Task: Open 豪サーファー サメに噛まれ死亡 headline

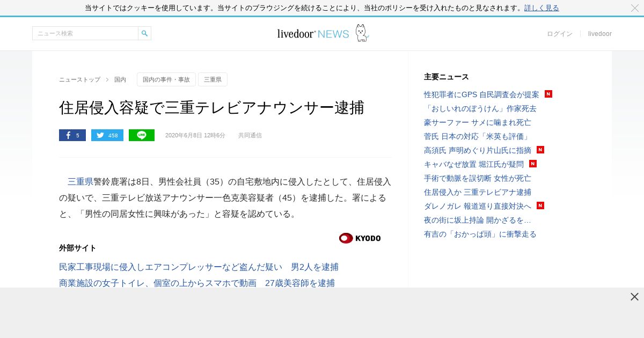Action: [478, 122]
